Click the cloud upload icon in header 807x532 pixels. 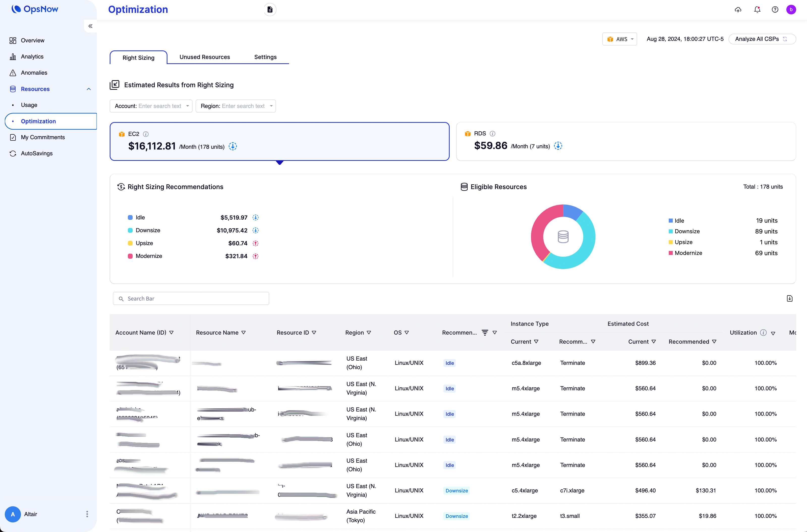738,10
